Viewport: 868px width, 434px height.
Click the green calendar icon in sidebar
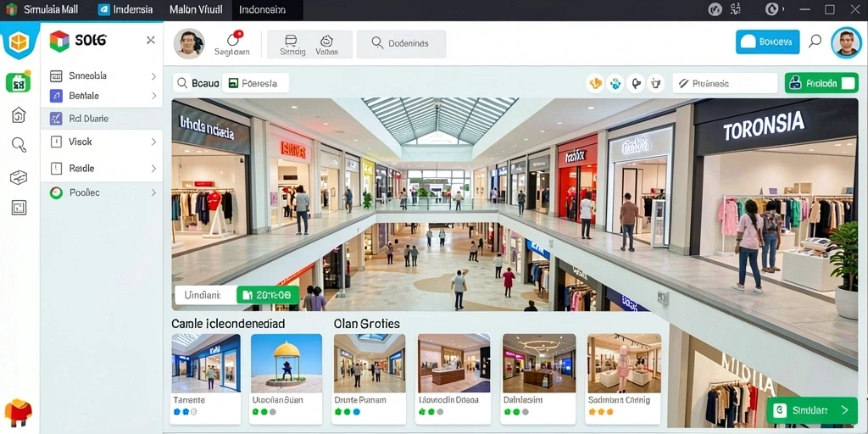(x=18, y=83)
